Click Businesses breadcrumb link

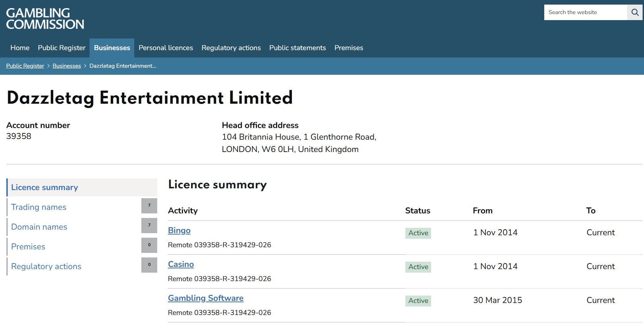point(67,66)
